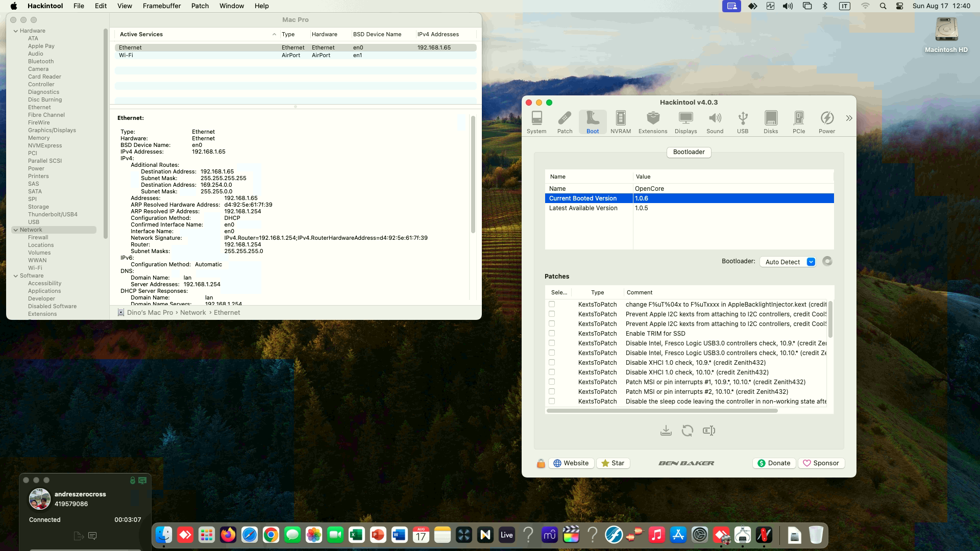The height and width of the screenshot is (551, 980).
Task: Open the Patch tab in Hackintool toolbar
Action: pyautogui.click(x=565, y=122)
